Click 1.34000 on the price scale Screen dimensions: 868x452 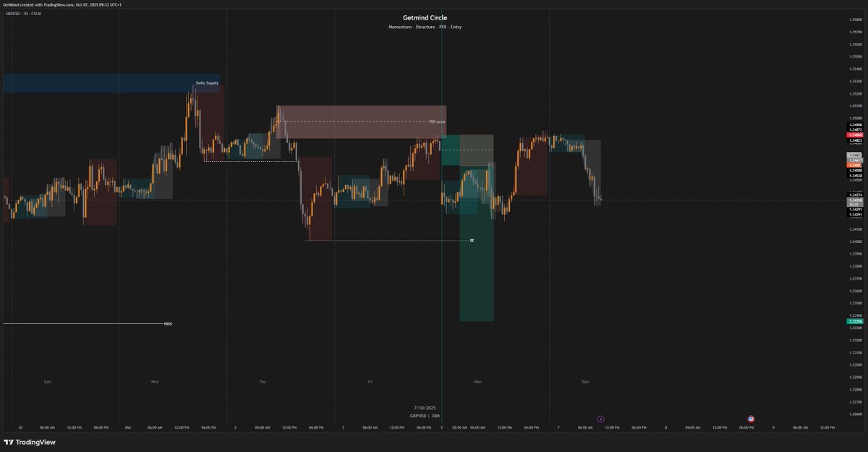(855, 242)
